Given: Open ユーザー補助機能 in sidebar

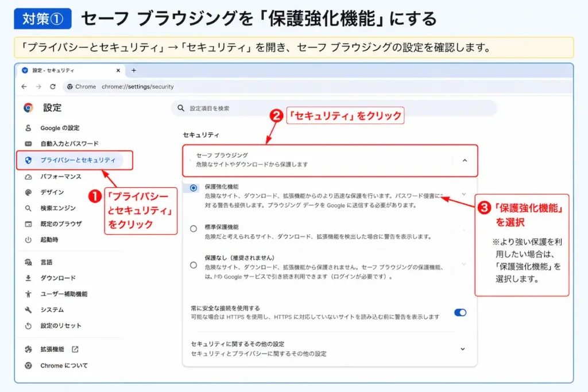Looking at the screenshot, I should (64, 294).
